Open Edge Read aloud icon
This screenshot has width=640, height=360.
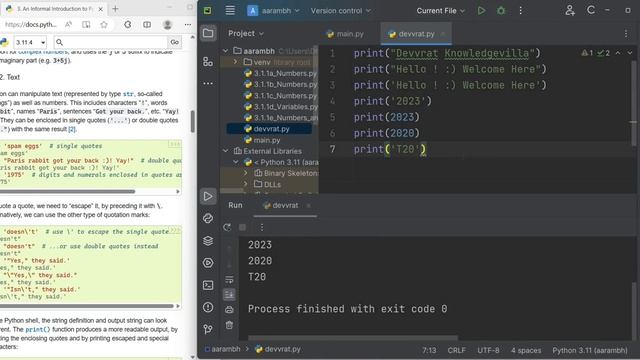click(69, 24)
